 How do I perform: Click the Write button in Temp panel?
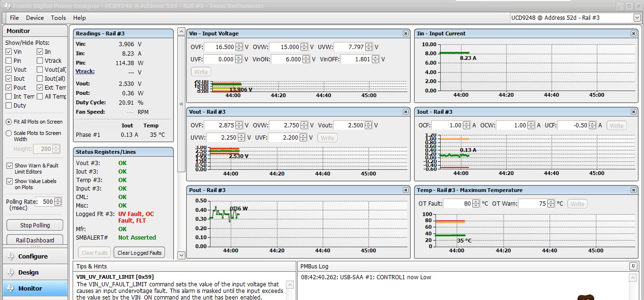pos(577,204)
